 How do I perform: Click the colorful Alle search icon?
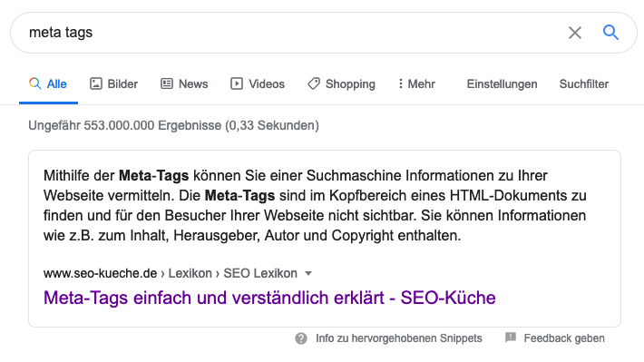(34, 83)
